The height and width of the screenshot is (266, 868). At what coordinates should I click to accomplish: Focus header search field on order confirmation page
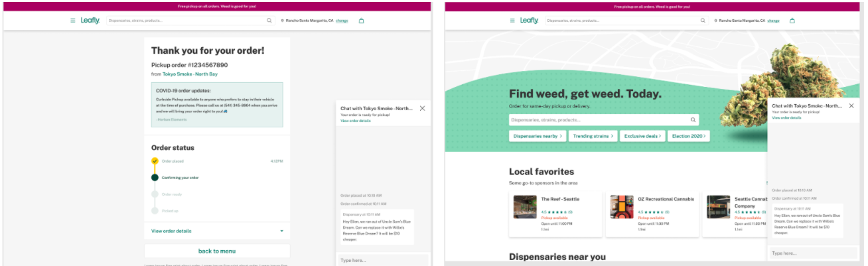point(190,21)
